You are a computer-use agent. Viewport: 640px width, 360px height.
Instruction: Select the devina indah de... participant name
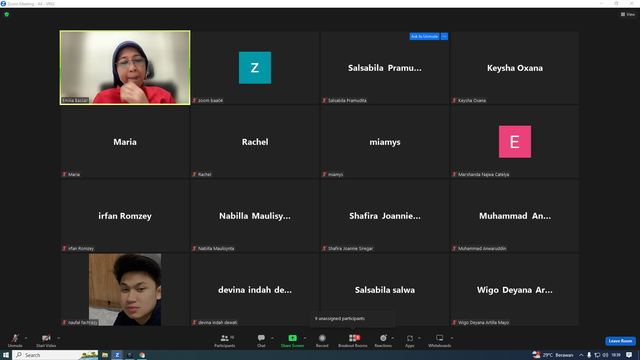pos(255,290)
